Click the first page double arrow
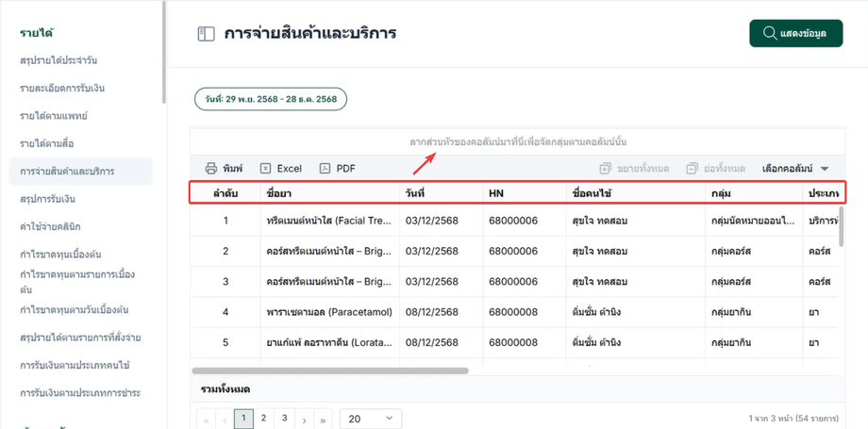 coord(206,420)
